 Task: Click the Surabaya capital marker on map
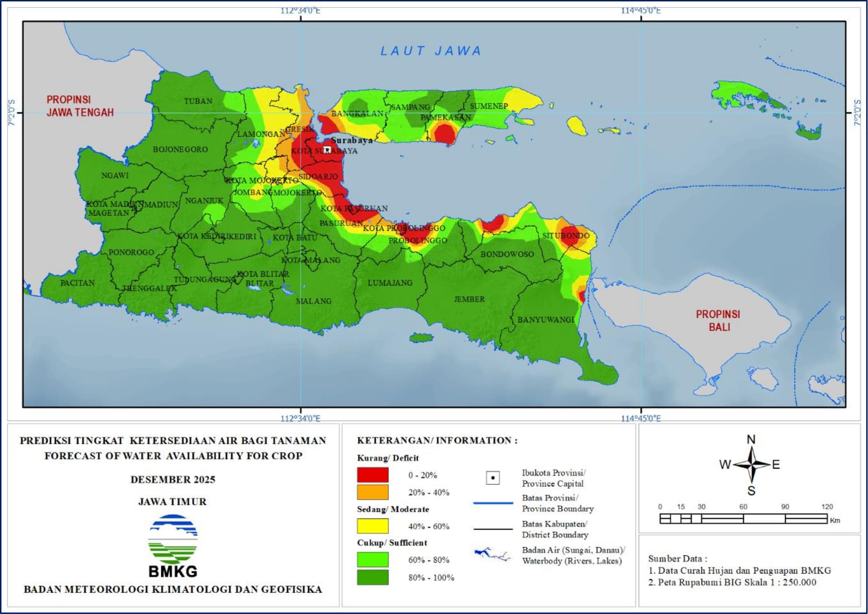click(327, 150)
